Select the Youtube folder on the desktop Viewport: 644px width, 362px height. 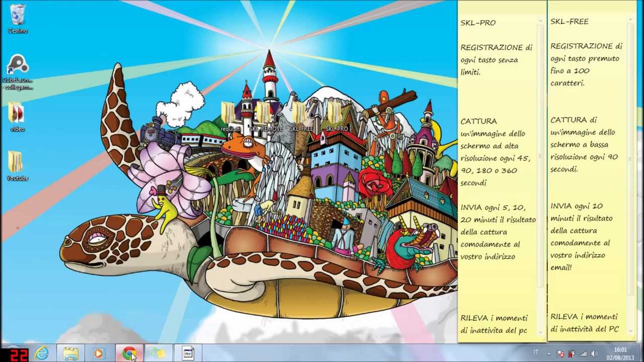click(x=17, y=166)
